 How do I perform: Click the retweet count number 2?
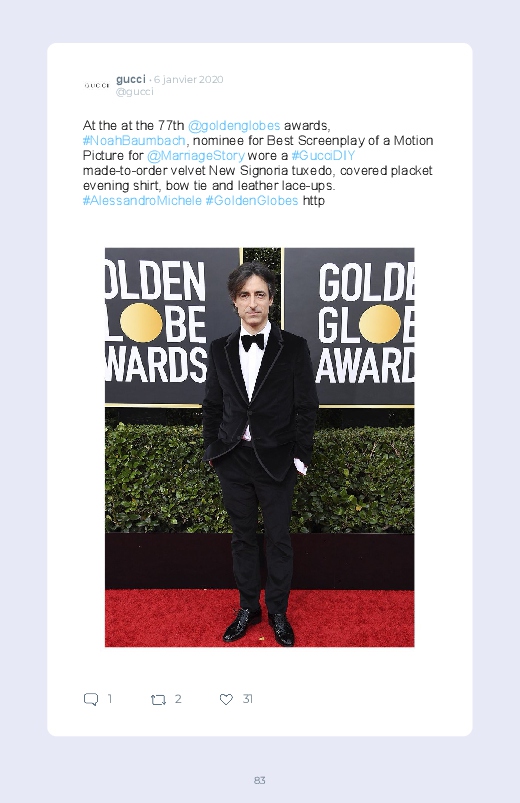[x=178, y=699]
